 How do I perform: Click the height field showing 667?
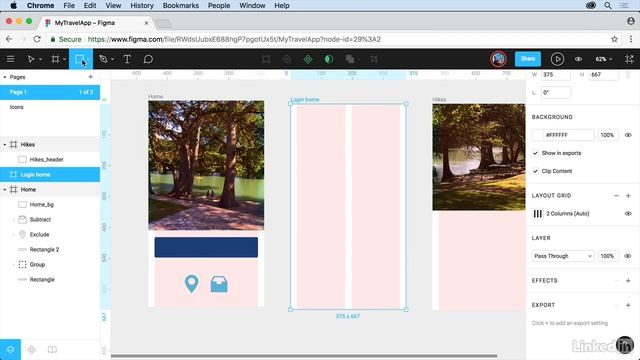tap(604, 75)
